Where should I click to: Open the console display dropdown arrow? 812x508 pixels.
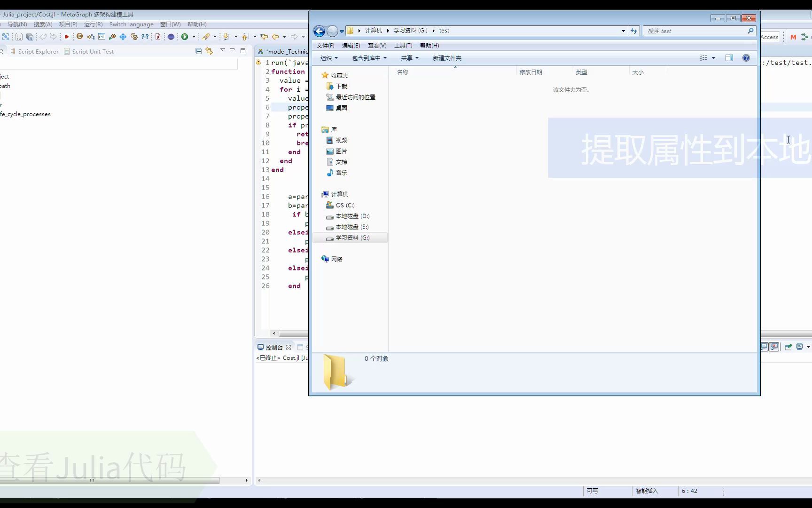click(x=808, y=347)
